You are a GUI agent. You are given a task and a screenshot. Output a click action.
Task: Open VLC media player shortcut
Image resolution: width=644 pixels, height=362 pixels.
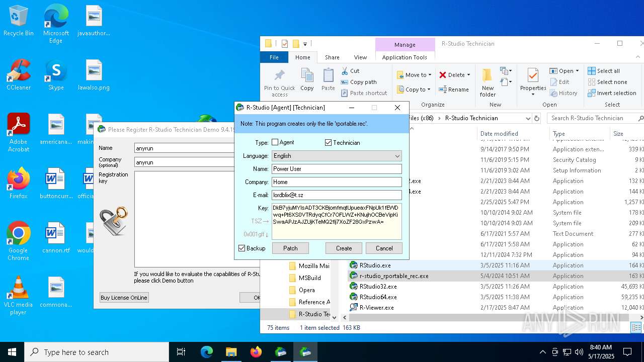pyautogui.click(x=18, y=296)
